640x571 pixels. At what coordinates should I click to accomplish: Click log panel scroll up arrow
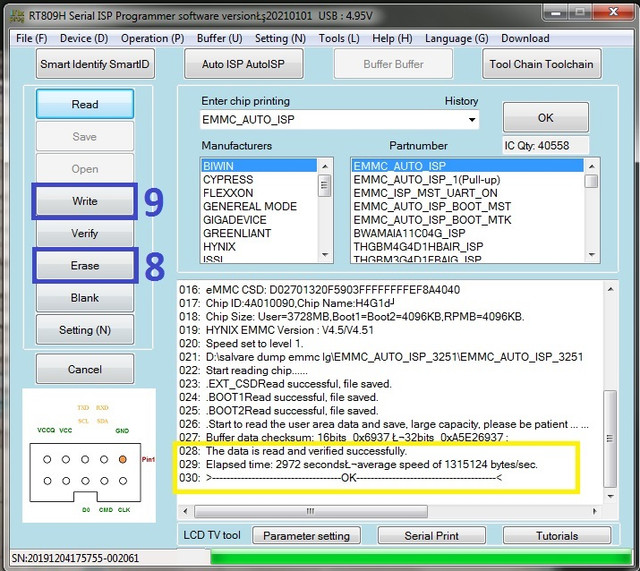click(x=610, y=289)
